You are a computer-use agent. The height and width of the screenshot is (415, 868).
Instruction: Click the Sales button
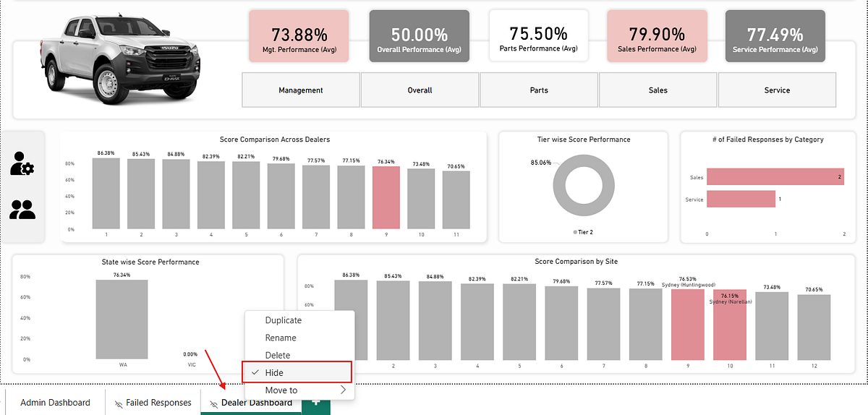tap(658, 90)
